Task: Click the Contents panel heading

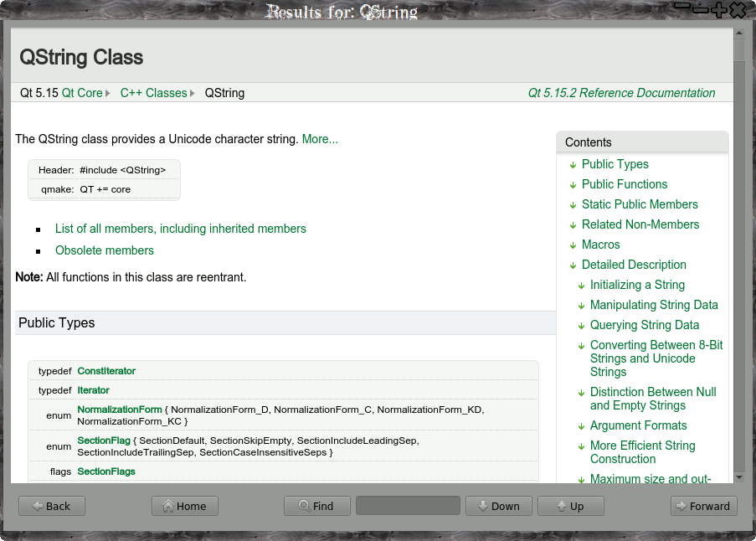Action: click(589, 142)
